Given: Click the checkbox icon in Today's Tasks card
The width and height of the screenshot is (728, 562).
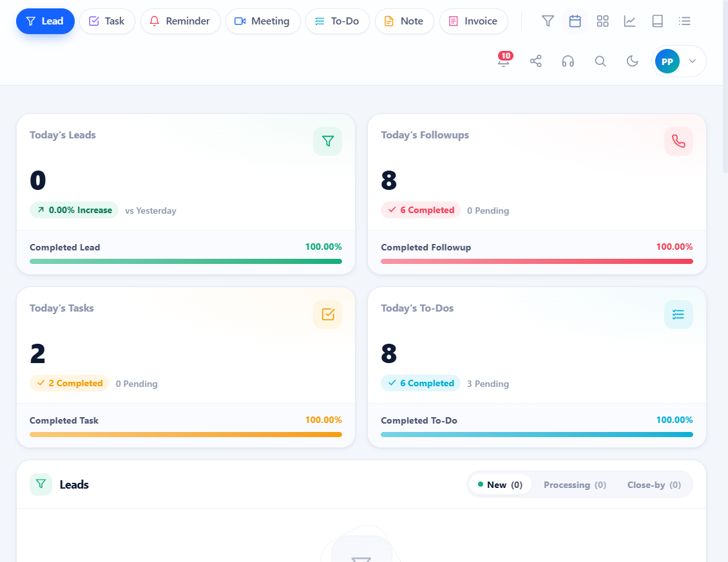Looking at the screenshot, I should tap(328, 314).
